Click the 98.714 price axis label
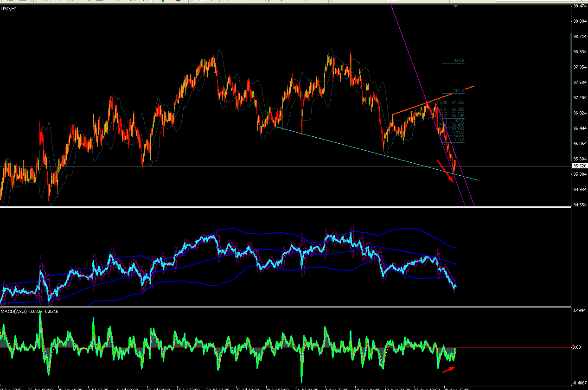Viewport: 588px width, 390px height. (579, 37)
